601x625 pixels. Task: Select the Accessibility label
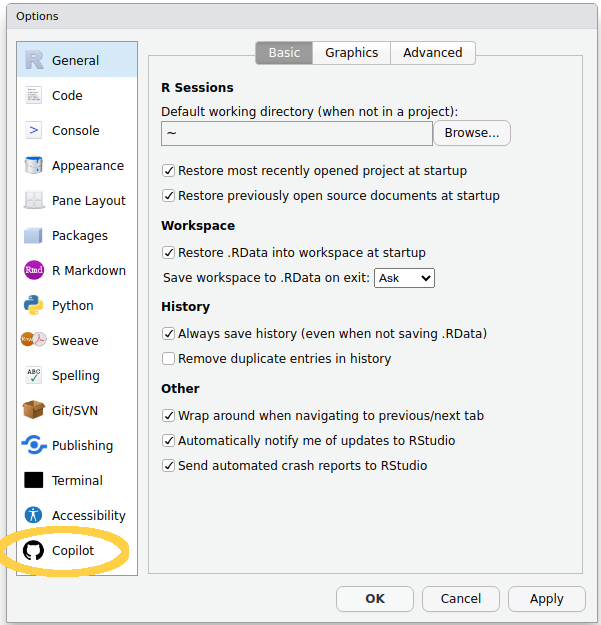tap(89, 515)
